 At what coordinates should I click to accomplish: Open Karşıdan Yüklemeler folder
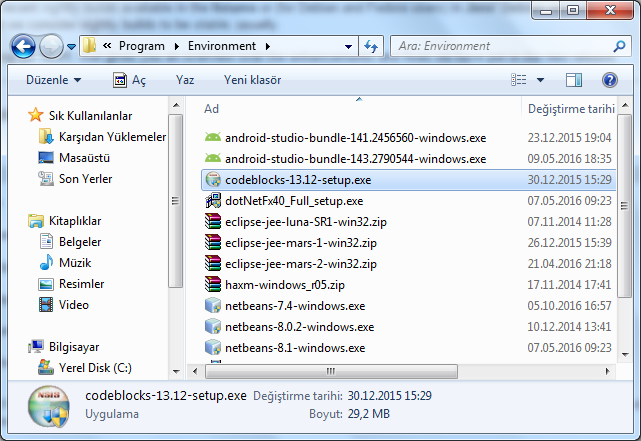pyautogui.click(x=112, y=137)
